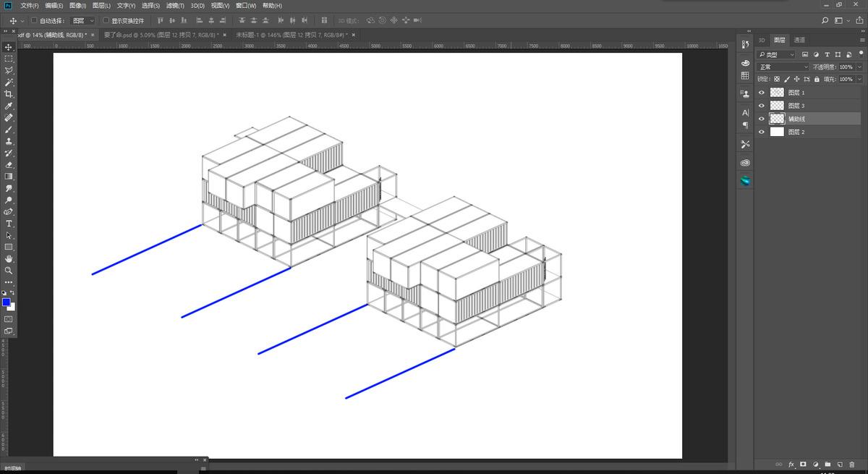Change the screen mode
Viewport: 868px width, 474px height.
click(x=9, y=331)
